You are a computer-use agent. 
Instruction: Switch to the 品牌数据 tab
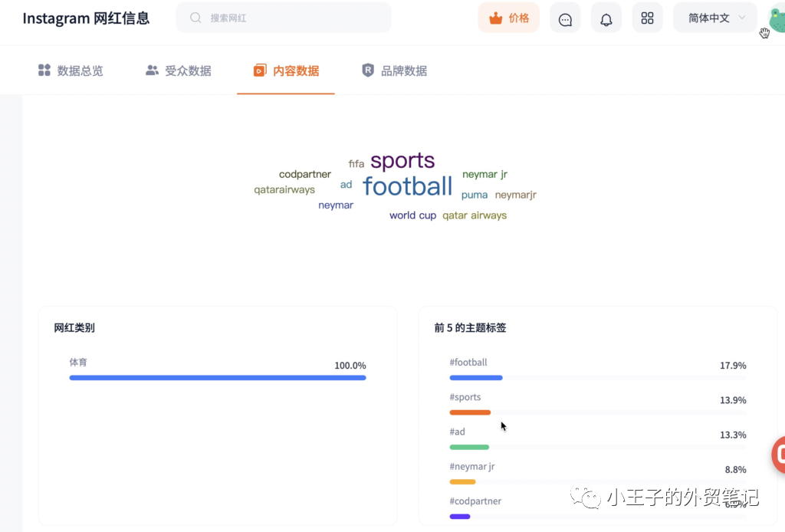click(x=394, y=71)
